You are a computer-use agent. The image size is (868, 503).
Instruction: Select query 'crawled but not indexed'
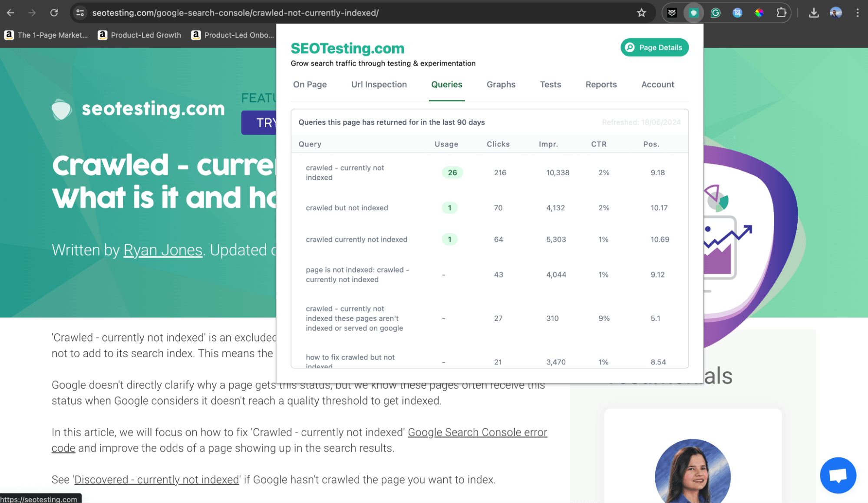tap(347, 208)
